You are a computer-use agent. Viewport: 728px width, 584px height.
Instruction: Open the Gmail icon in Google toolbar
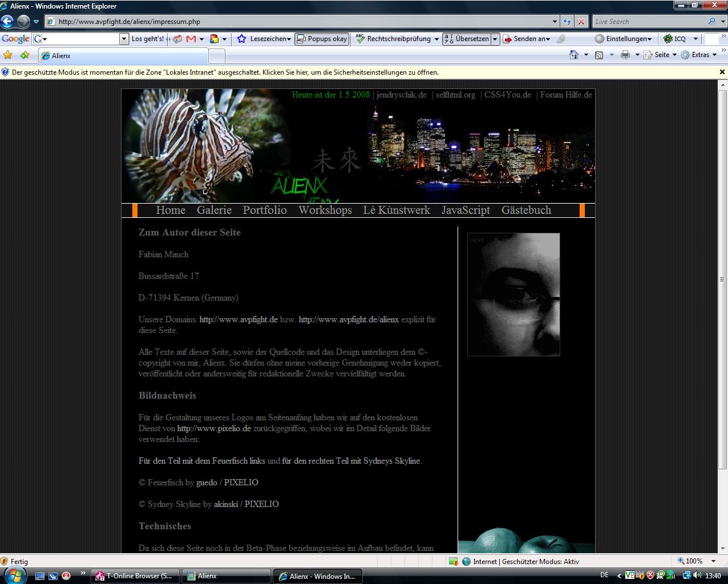191,39
